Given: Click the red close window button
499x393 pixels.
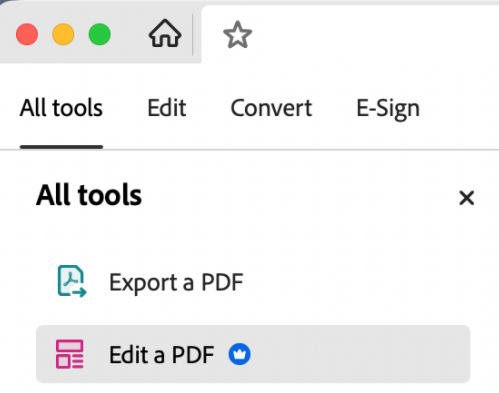Looking at the screenshot, I should [27, 34].
